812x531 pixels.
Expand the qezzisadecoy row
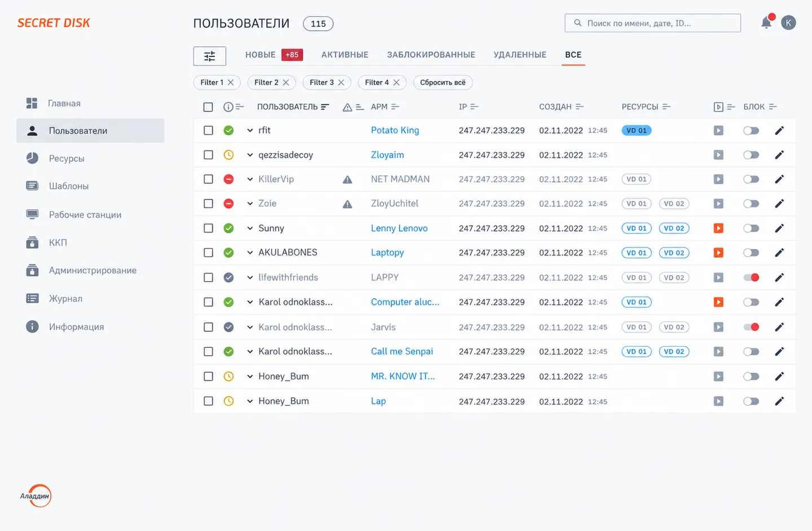[x=250, y=155]
